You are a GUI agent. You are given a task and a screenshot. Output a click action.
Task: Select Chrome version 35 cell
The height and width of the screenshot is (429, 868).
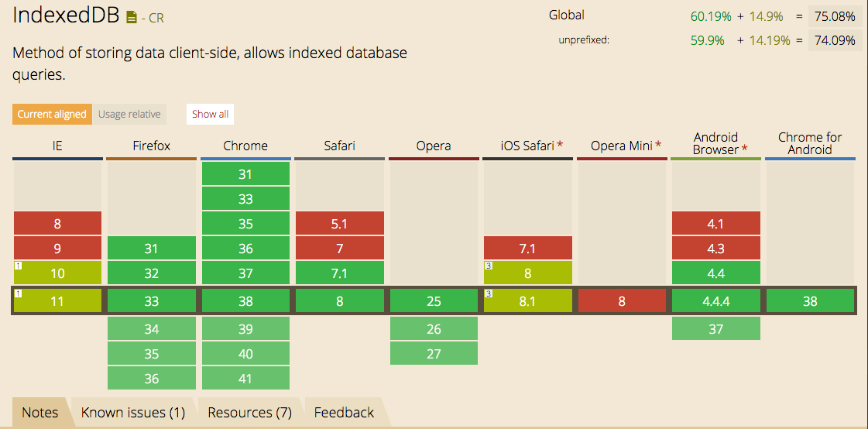tap(245, 223)
